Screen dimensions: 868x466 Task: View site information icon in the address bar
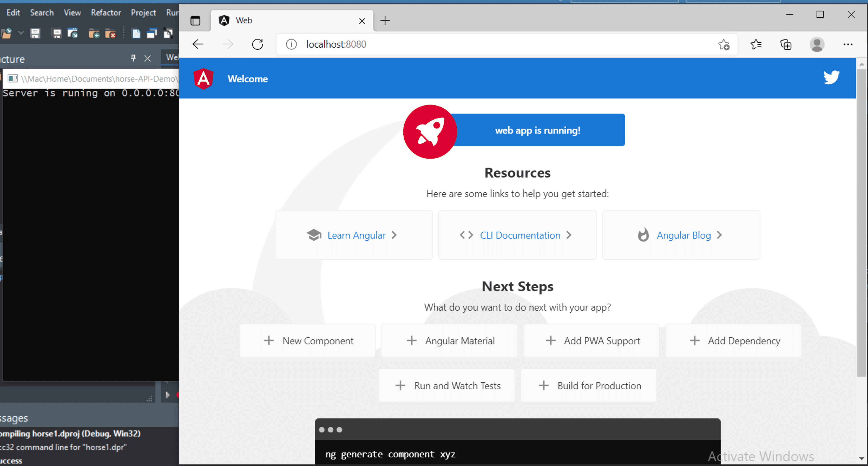click(291, 44)
